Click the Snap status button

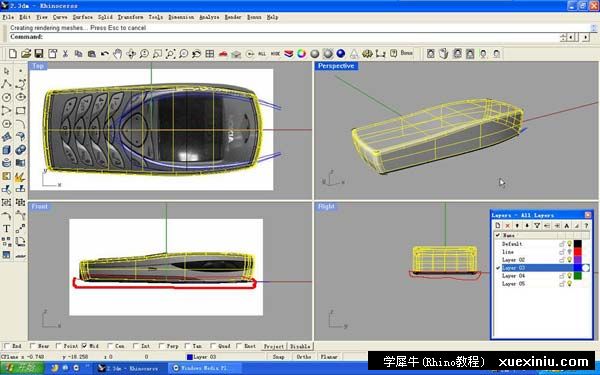279,357
